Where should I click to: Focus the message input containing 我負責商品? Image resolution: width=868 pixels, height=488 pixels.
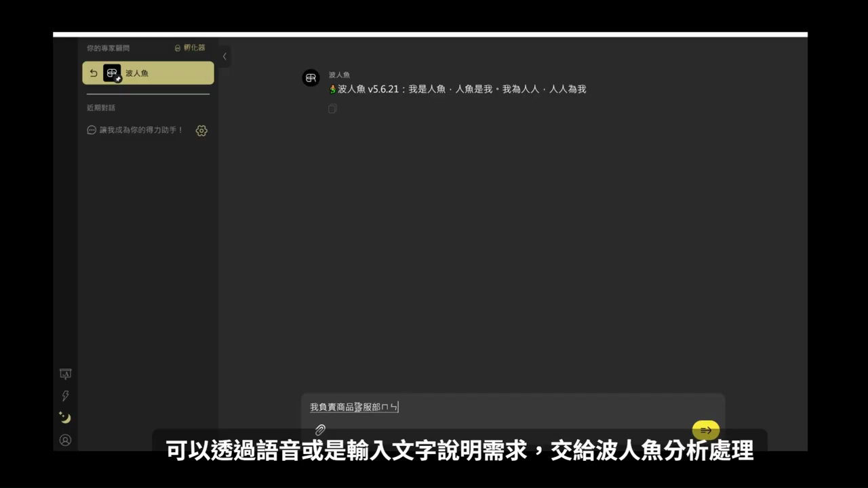click(513, 407)
